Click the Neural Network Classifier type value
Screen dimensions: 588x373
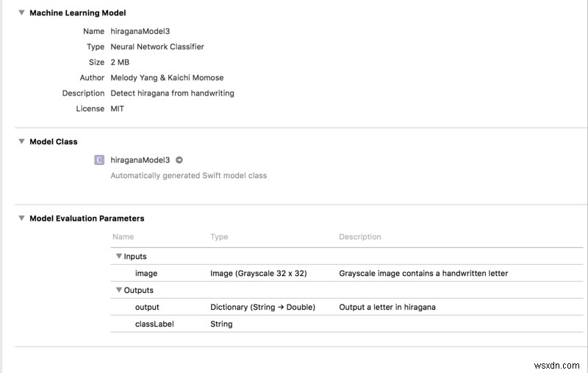coord(157,47)
